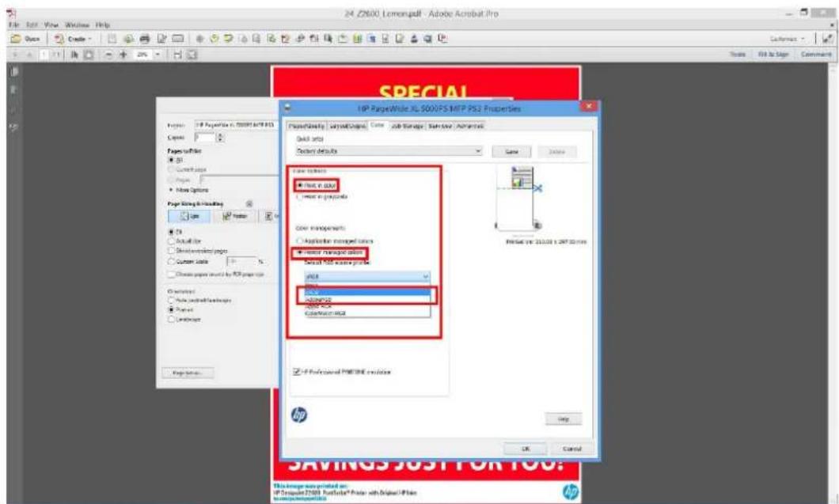Switch to the Advanced tab

pos(470,126)
